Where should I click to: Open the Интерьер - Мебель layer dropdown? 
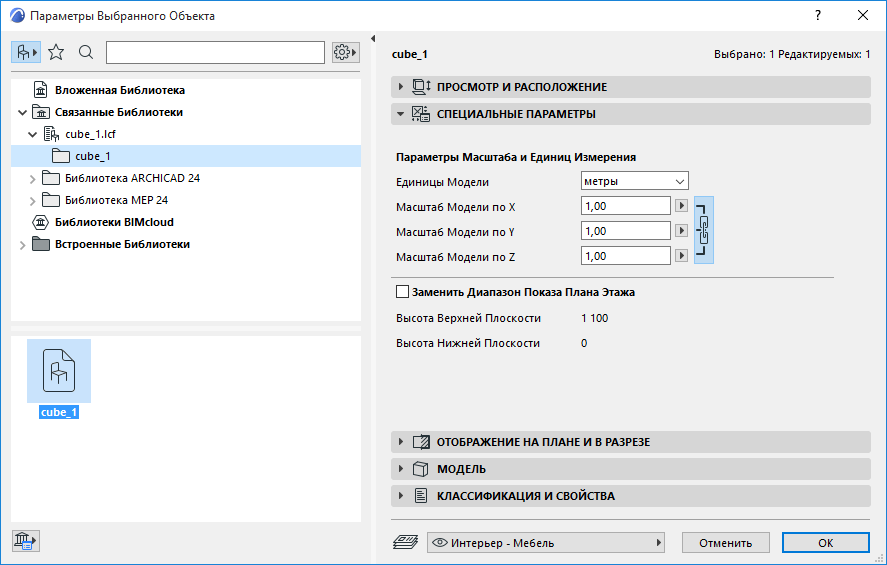(546, 543)
